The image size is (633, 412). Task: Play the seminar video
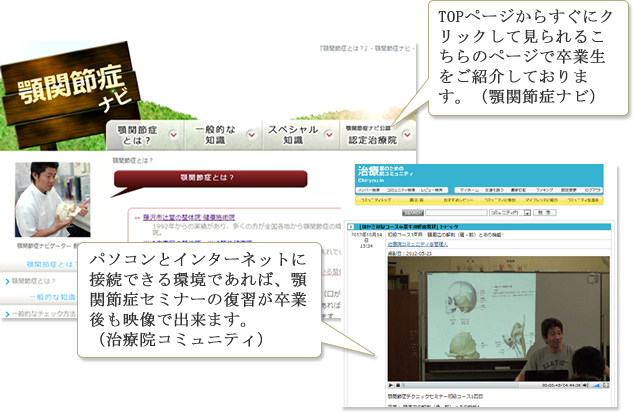click(x=391, y=385)
